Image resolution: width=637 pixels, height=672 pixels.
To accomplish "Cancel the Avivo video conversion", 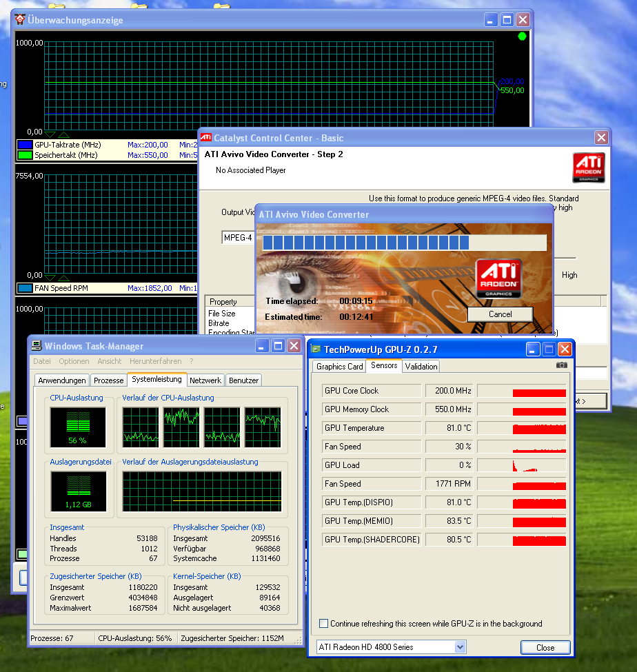I will coord(501,314).
